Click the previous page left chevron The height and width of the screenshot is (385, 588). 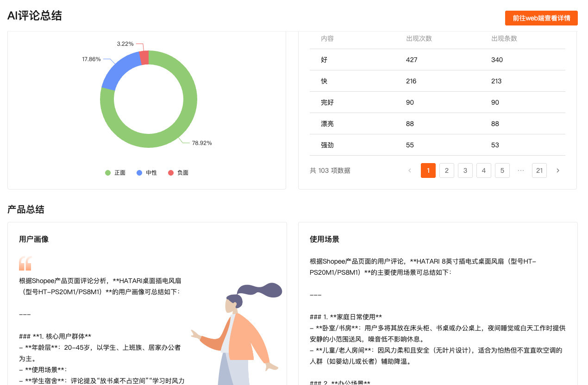(x=410, y=170)
